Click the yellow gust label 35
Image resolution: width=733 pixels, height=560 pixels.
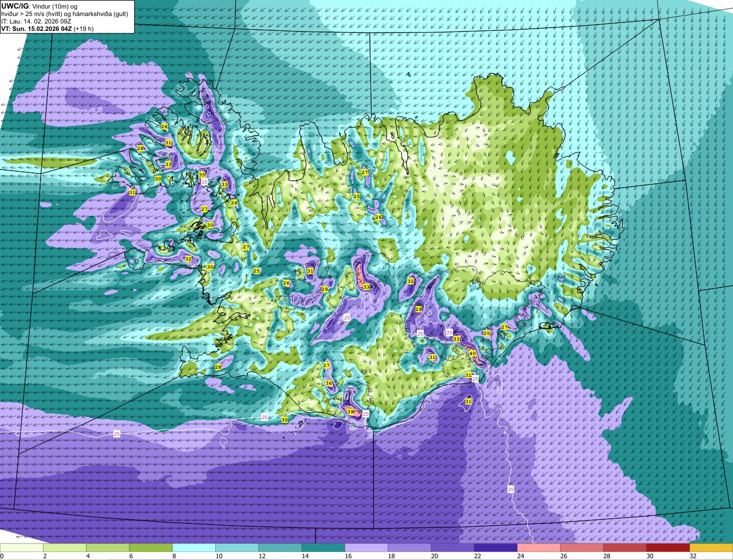(202, 174)
